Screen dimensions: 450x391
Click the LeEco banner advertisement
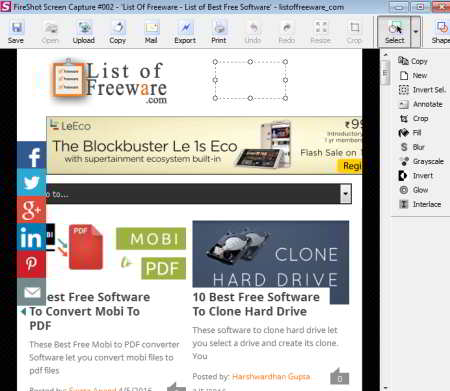pos(204,145)
